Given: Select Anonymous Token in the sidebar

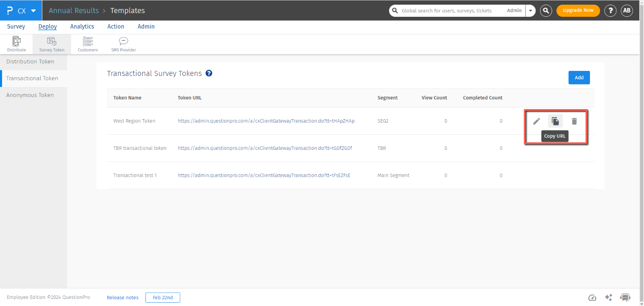Looking at the screenshot, I should coord(30,95).
